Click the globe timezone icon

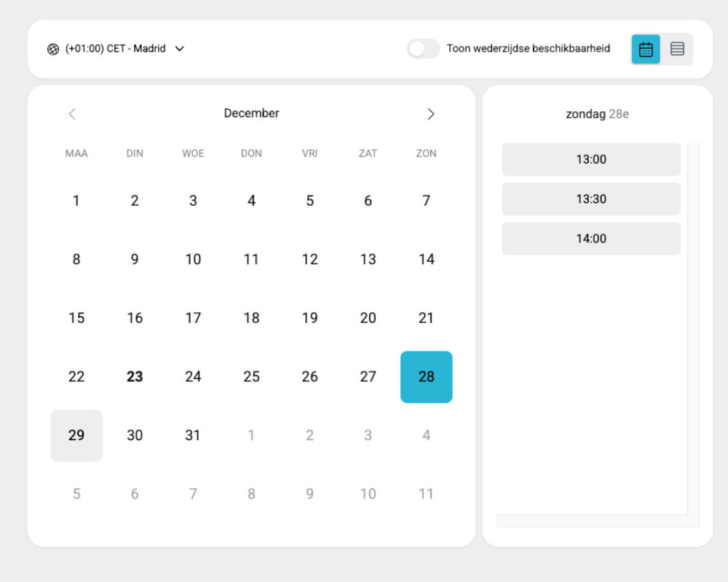[x=53, y=49]
